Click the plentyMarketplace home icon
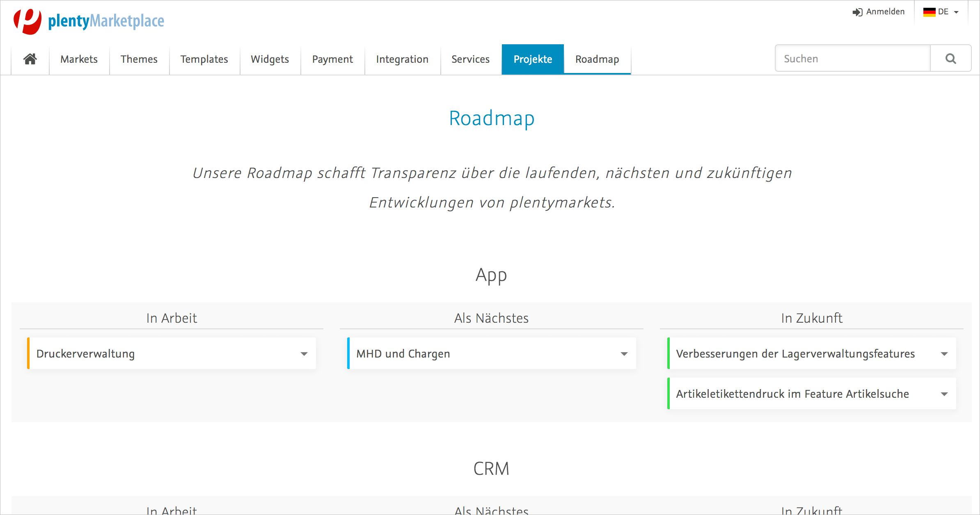The width and height of the screenshot is (980, 515). [x=30, y=59]
